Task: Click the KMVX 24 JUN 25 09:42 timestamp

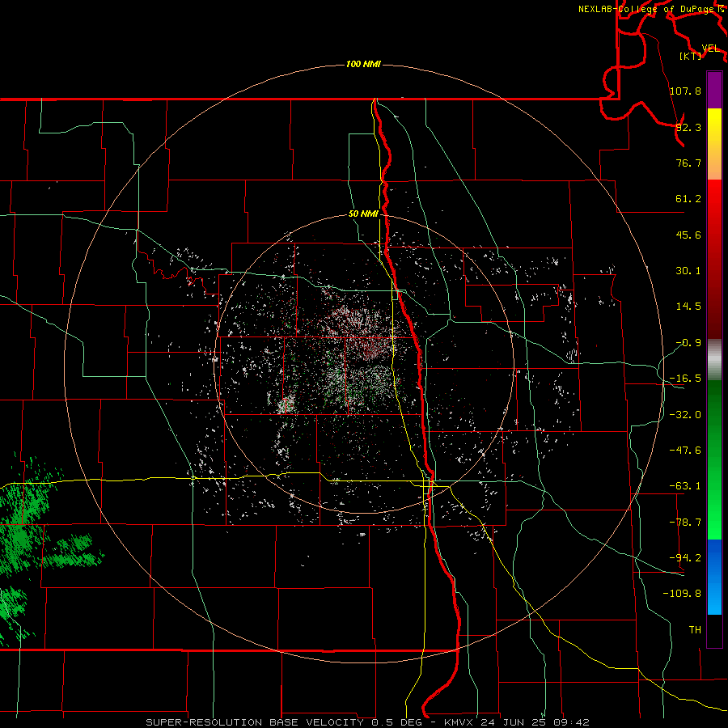Action: tap(517, 722)
